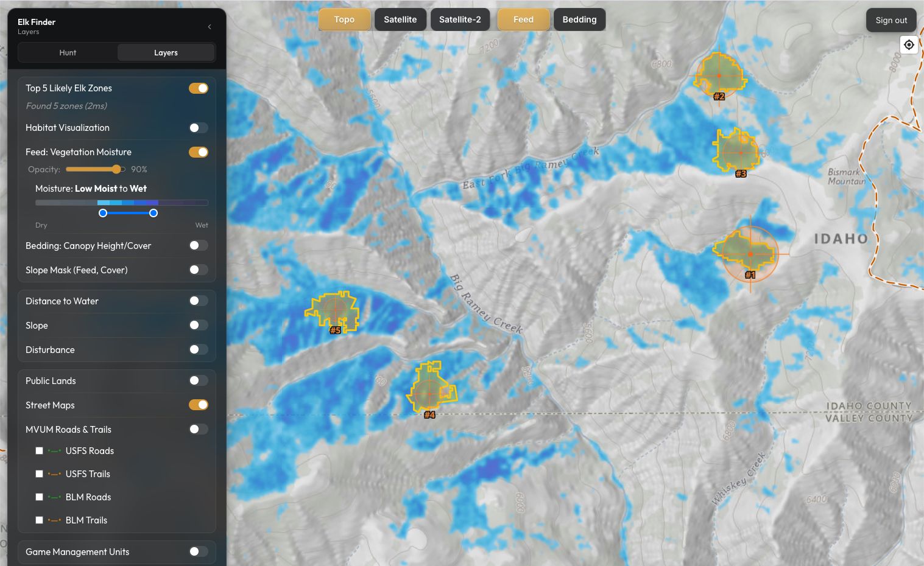The width and height of the screenshot is (924, 566).
Task: Collapse the Elk Finder side panel chevron
Action: tap(210, 27)
